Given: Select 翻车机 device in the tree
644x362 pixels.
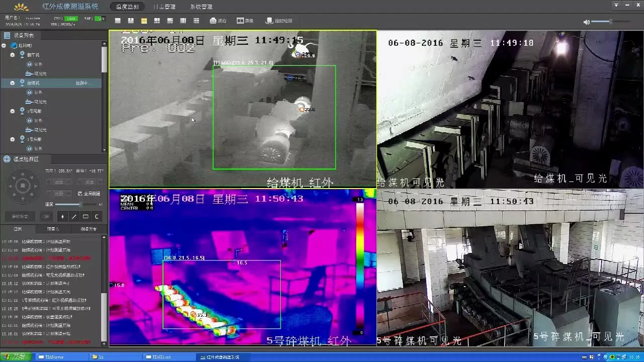Looking at the screenshot, I should [33, 54].
